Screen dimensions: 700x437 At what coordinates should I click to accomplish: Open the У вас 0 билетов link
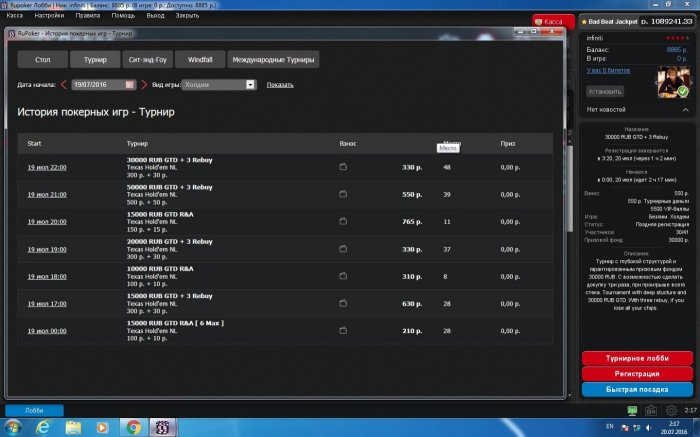608,71
